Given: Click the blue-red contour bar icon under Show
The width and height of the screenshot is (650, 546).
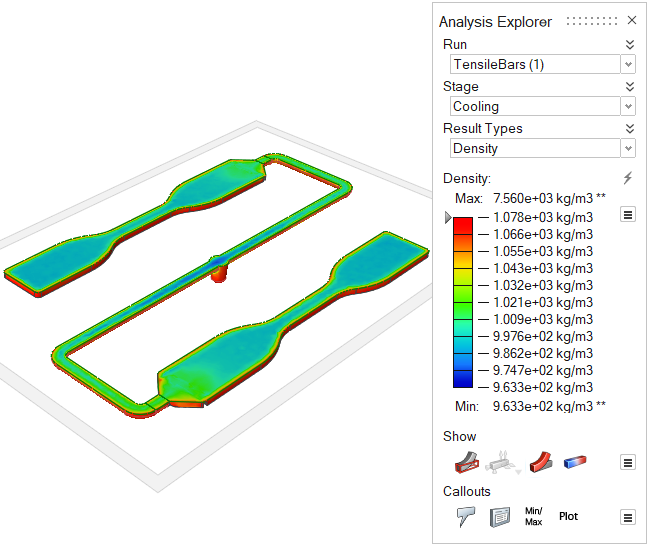Looking at the screenshot, I should pos(575,462).
